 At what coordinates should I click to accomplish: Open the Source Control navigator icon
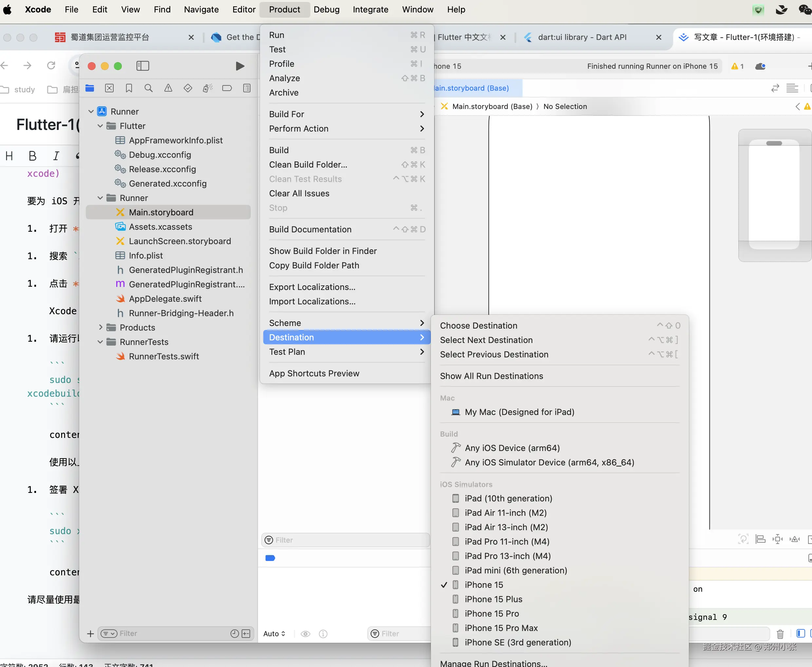109,88
